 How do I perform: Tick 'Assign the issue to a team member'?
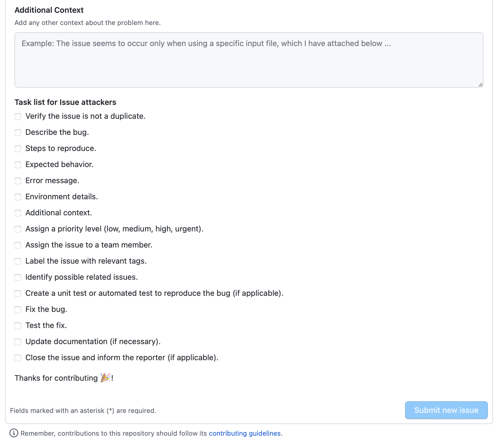click(18, 245)
